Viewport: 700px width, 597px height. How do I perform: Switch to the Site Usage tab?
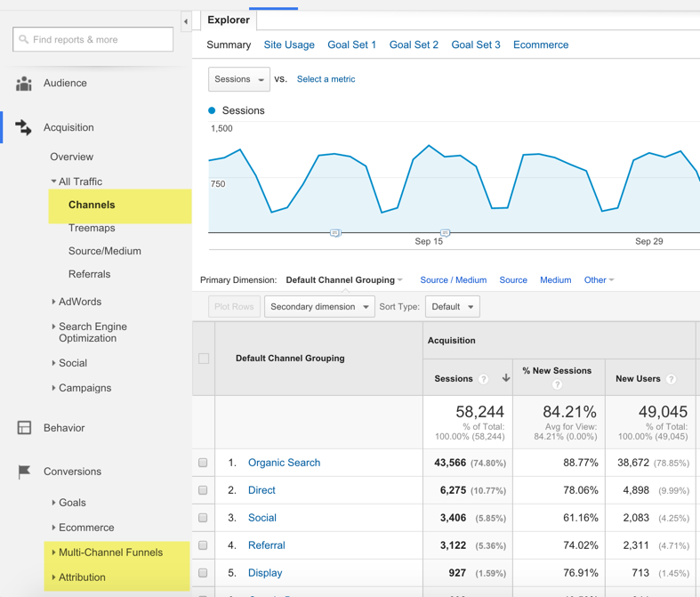click(289, 44)
